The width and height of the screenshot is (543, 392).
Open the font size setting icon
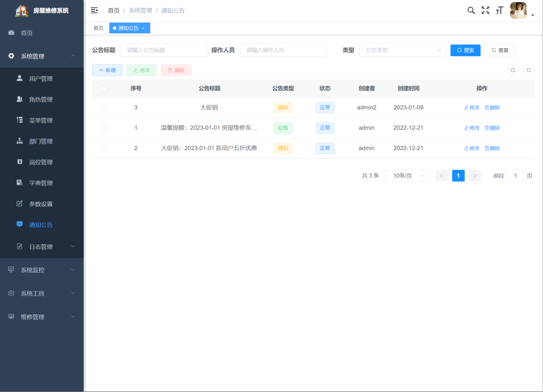pyautogui.click(x=499, y=11)
